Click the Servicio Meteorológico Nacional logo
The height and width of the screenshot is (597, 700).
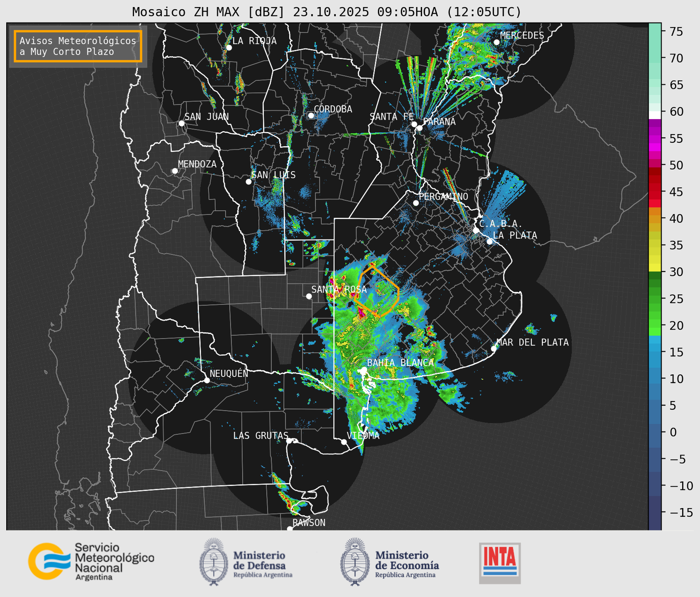90,561
